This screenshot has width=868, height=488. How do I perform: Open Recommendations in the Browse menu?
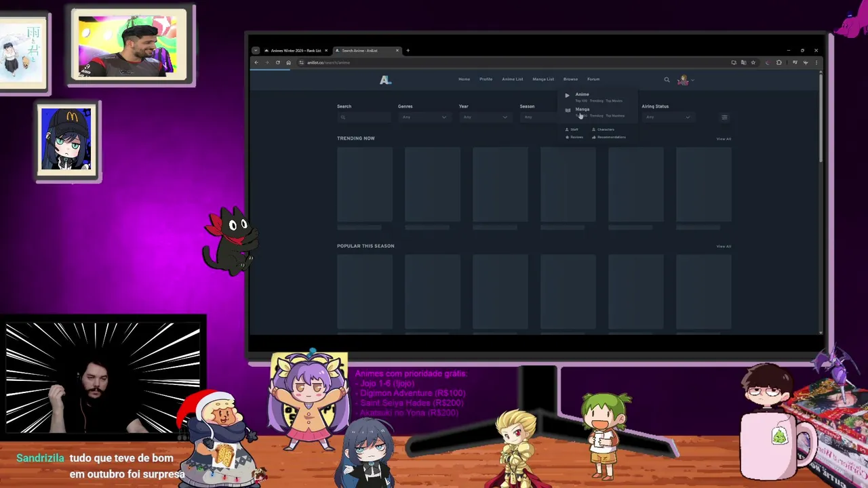609,137
